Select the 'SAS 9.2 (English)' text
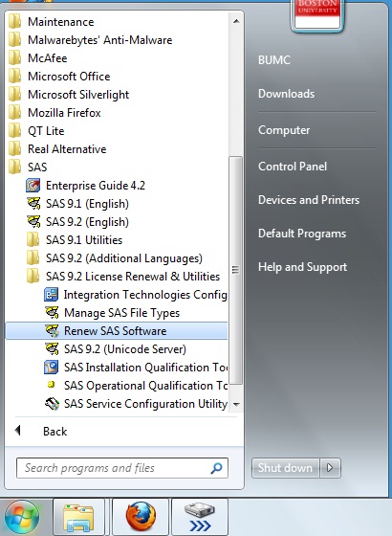This screenshot has width=392, height=536. (x=87, y=222)
